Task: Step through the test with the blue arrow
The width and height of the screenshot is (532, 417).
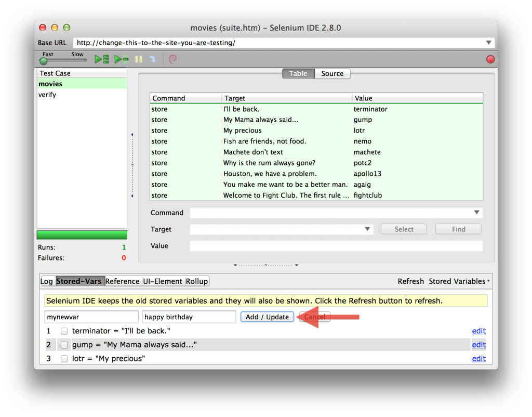Action: coord(153,59)
